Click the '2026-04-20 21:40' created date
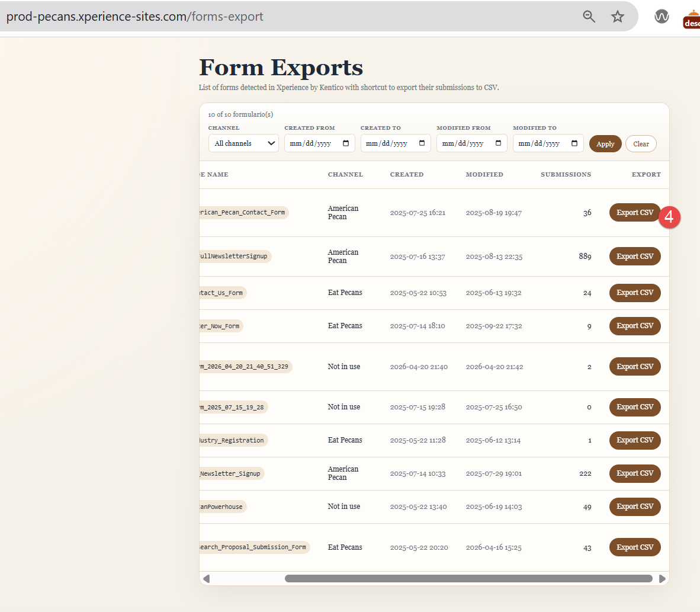700x612 pixels. click(419, 367)
